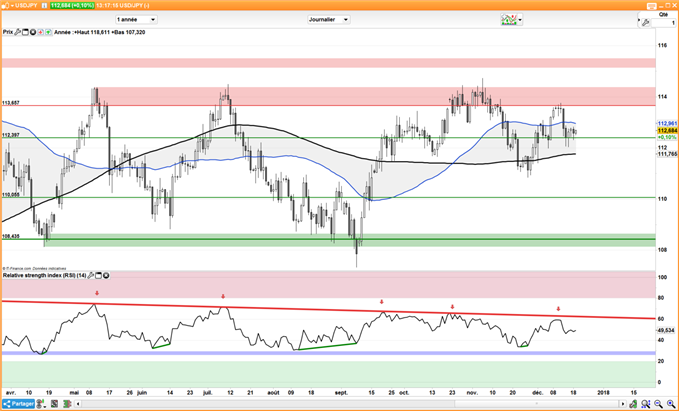Click the 111,765 moving average axis value
Image resolution: width=679 pixels, height=411 pixels.
tap(667, 154)
